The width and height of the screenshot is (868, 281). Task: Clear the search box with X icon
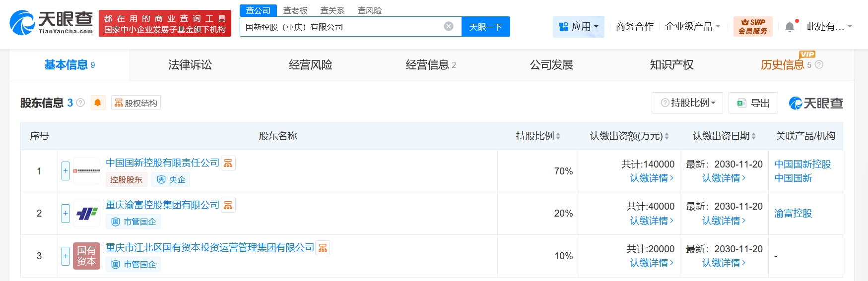pyautogui.click(x=448, y=26)
